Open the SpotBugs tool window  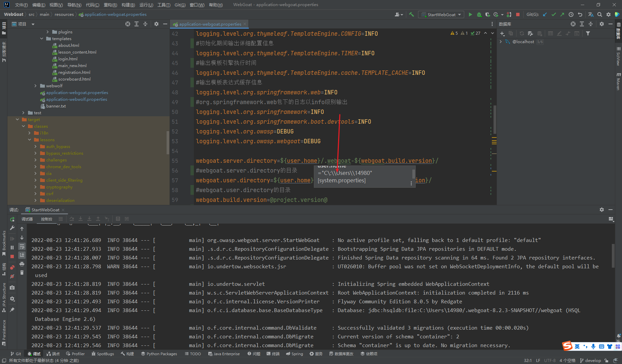click(x=102, y=354)
